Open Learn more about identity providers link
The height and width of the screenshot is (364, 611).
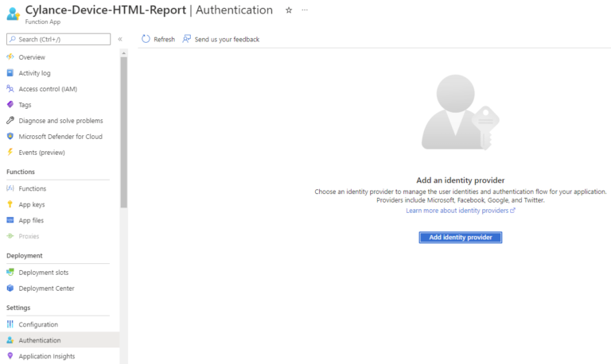pyautogui.click(x=461, y=211)
